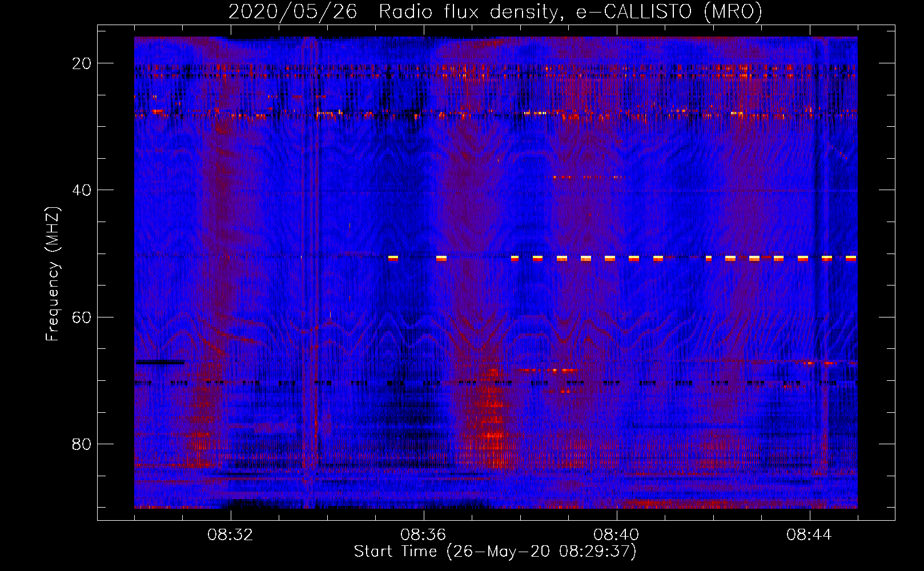Click the '08:32' time tick label
Viewport: 924px width, 571px height.
231,535
